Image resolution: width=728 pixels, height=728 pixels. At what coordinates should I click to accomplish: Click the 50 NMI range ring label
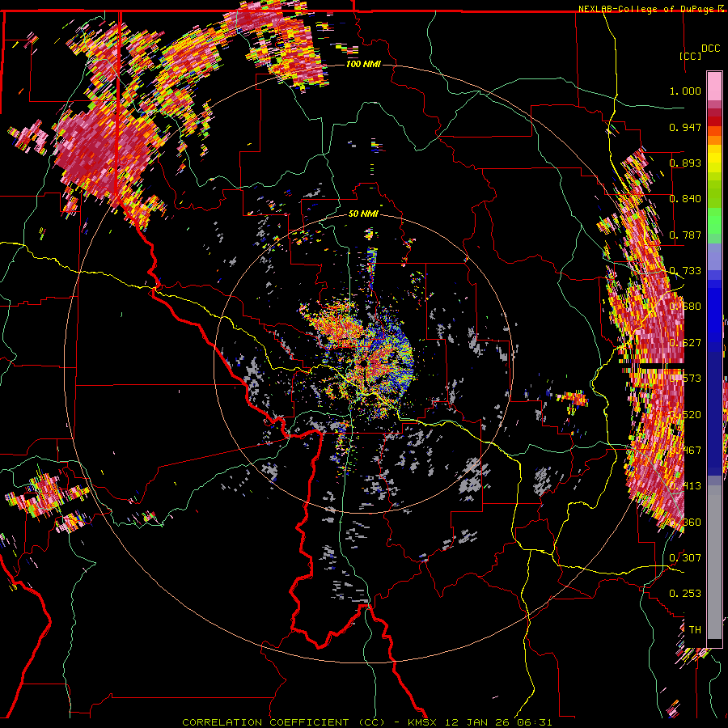[363, 214]
